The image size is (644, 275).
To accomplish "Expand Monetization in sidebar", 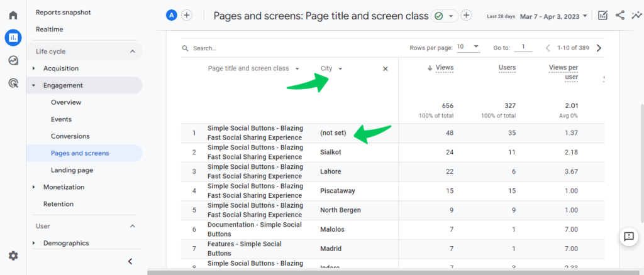I will coord(34,187).
